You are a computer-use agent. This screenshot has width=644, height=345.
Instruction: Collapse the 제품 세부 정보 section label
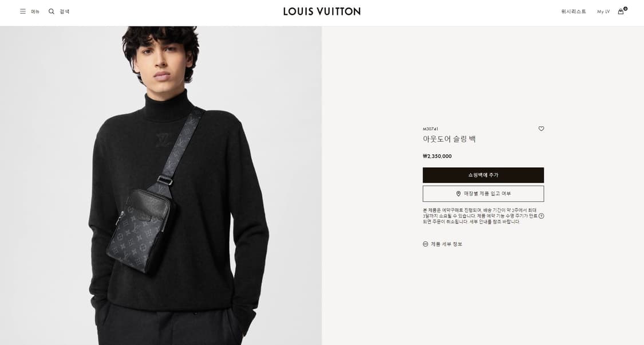[x=447, y=244]
